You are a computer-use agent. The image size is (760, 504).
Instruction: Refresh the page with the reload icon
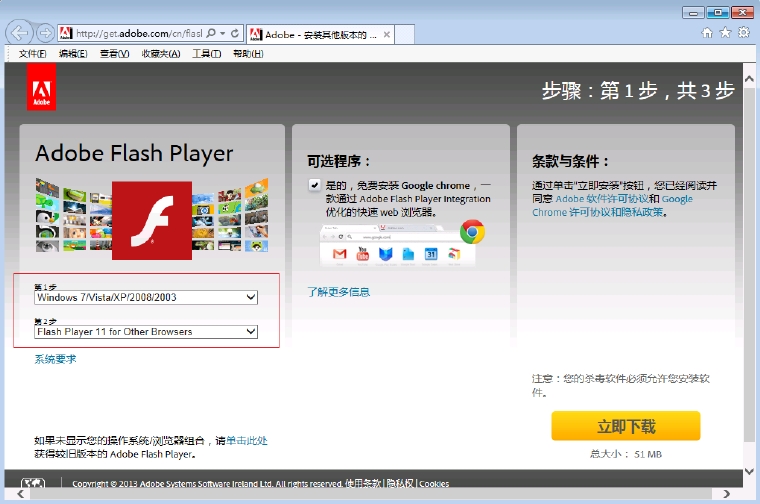(235, 33)
